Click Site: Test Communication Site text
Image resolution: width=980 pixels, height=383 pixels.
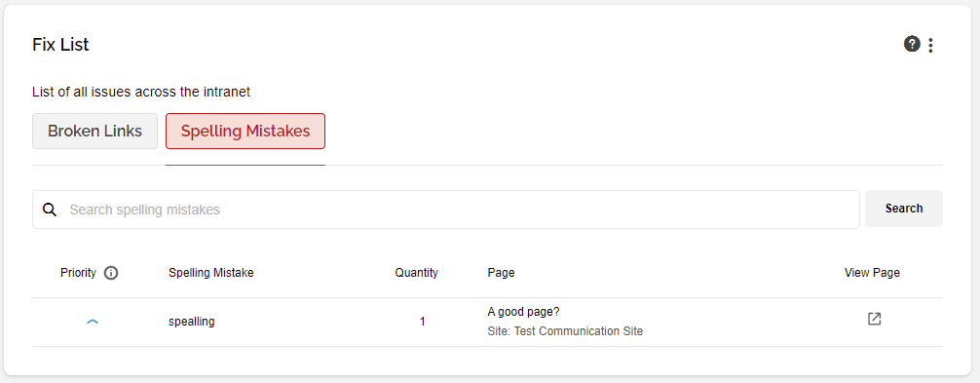tap(565, 331)
